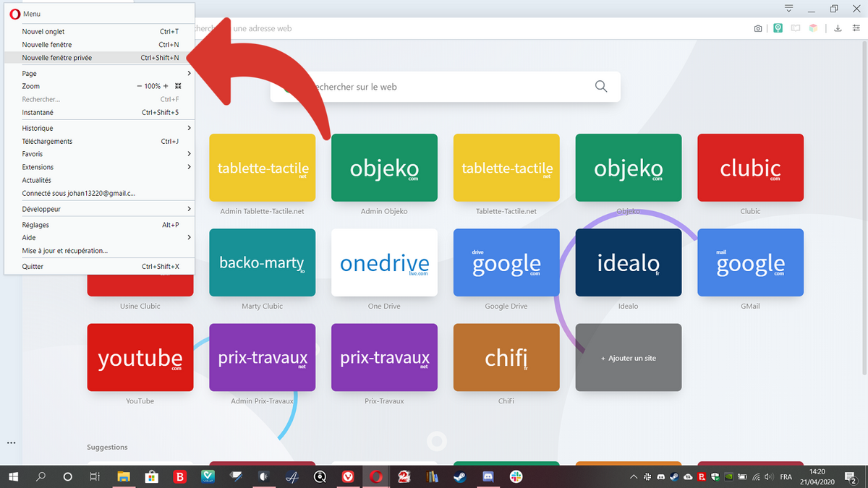Select Instantané menu entry
The image size is (868, 488).
pos(99,112)
